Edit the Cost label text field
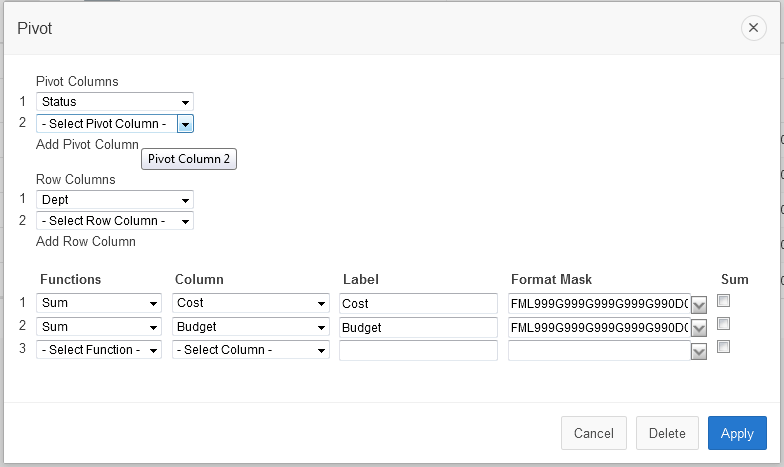784x467 pixels. 418,303
